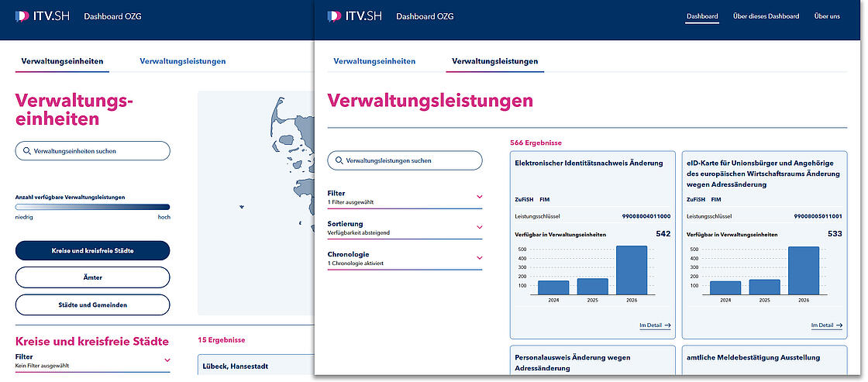Switch to Verwaltungsleistungen tab in back window

[x=183, y=61]
